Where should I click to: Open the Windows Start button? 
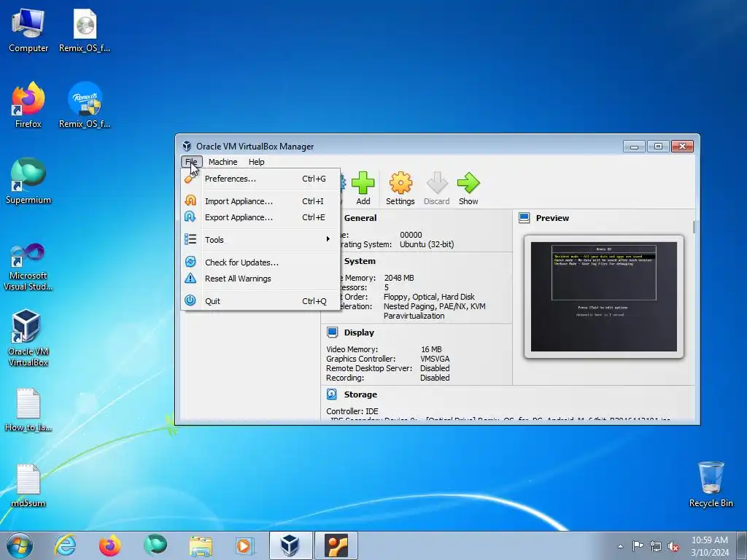click(20, 545)
